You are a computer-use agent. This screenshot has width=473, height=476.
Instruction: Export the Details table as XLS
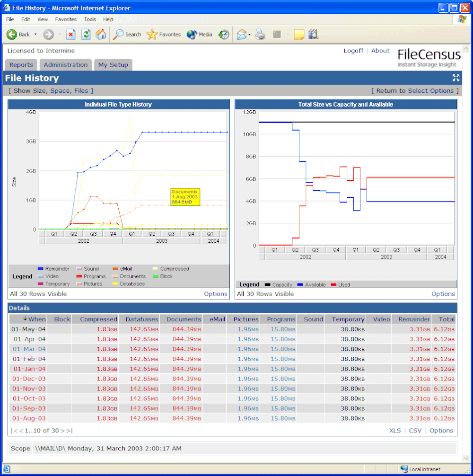coord(395,431)
